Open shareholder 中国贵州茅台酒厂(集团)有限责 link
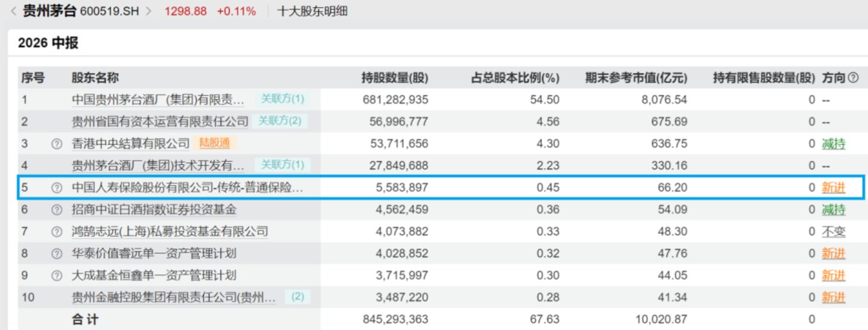Screen dimensions: 868x330 click(x=158, y=100)
